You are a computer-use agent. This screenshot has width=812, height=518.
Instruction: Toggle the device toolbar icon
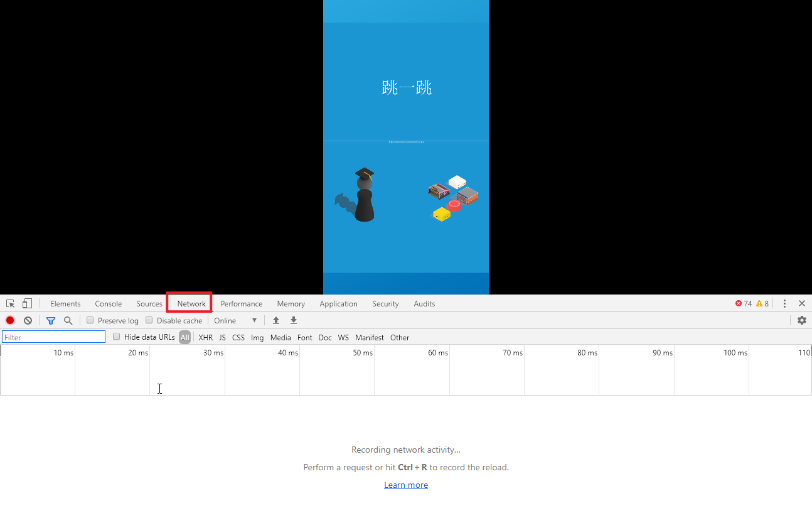(27, 303)
